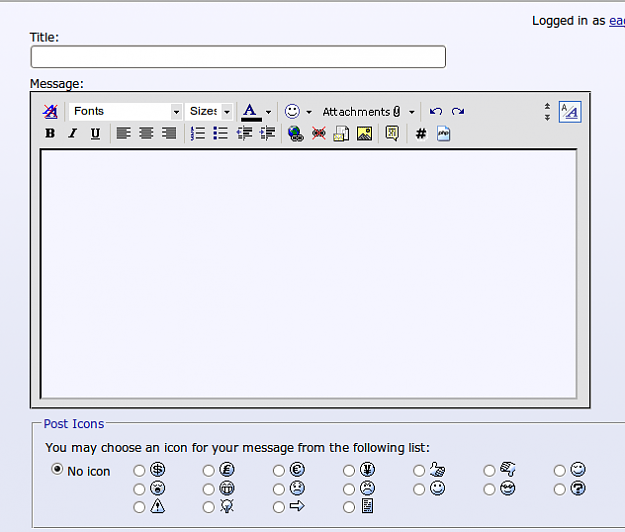
Task: Select the lightbulb post icon
Action: click(x=208, y=507)
